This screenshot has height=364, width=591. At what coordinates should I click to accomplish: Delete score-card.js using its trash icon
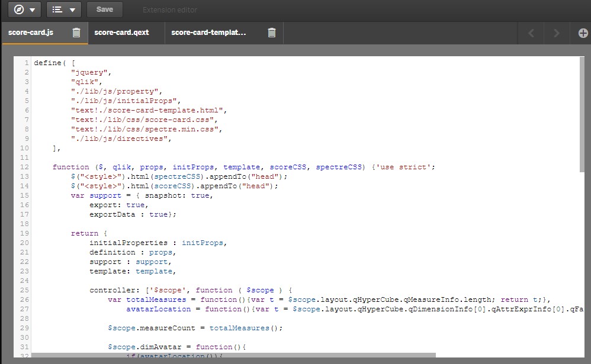click(76, 33)
